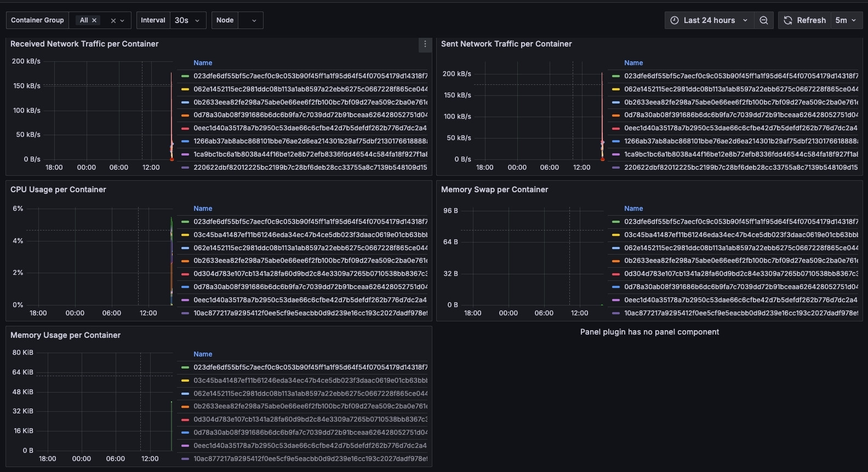Sort Memory Swap legend by Name
Screen dimensions: 868x472
[x=633, y=209]
